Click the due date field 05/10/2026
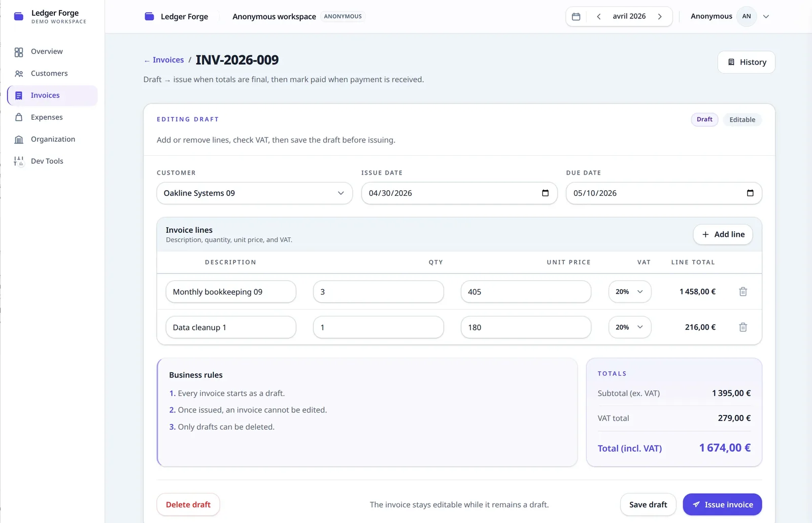 pos(664,193)
